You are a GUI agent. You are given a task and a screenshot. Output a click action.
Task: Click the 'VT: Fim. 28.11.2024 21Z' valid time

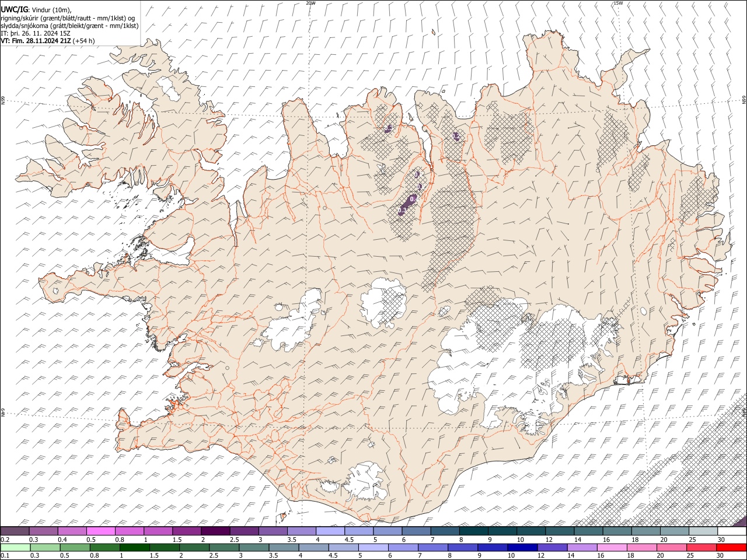36,41
